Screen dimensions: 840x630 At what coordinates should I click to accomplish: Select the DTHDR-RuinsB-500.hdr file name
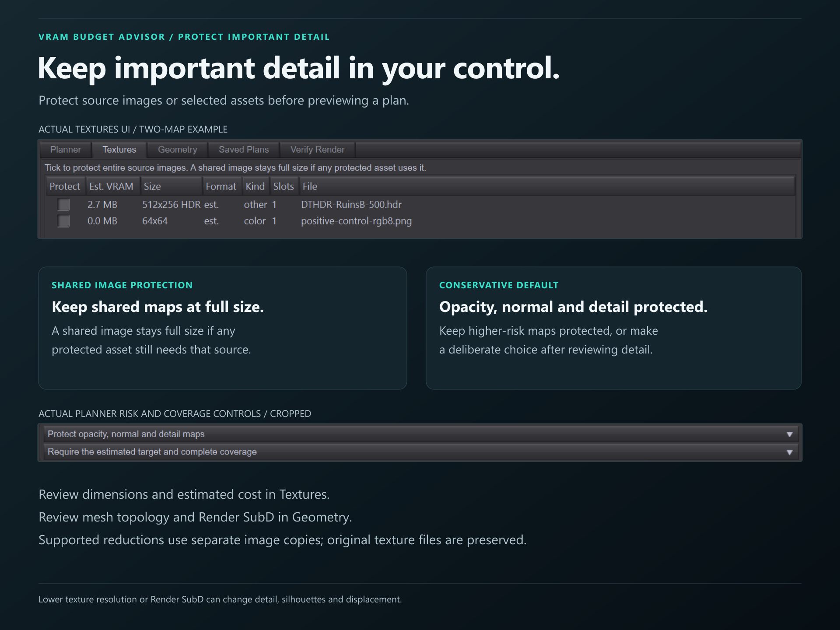point(351,205)
